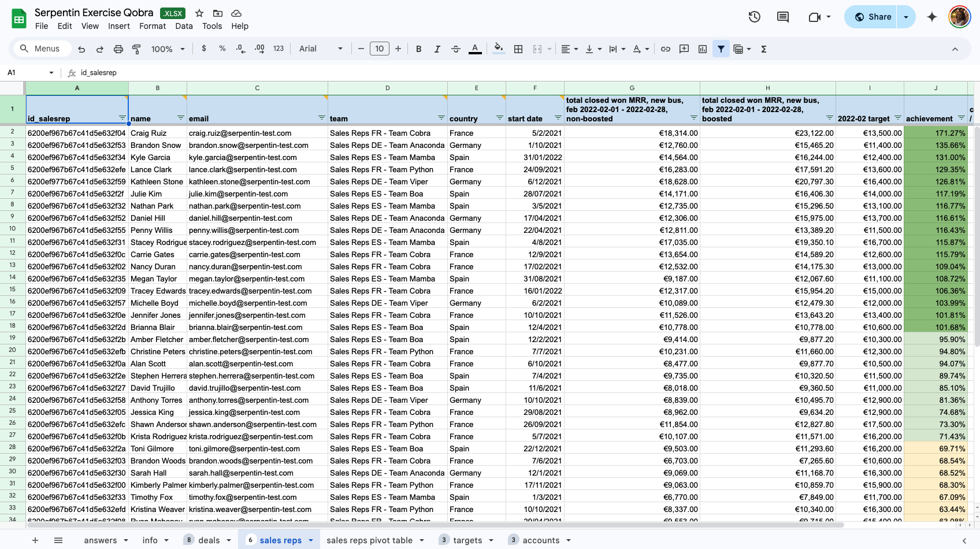
Task: Click the Version history clock icon
Action: 754,17
